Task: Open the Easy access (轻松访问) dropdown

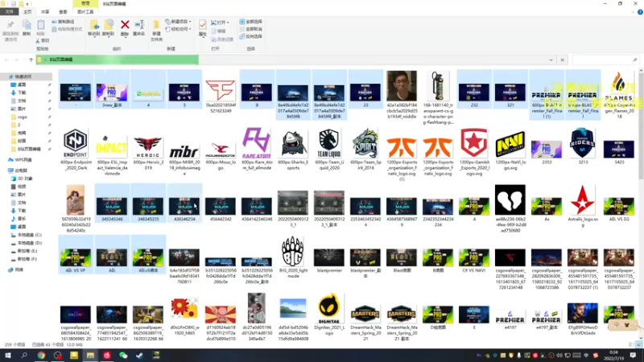Action: 178,29
